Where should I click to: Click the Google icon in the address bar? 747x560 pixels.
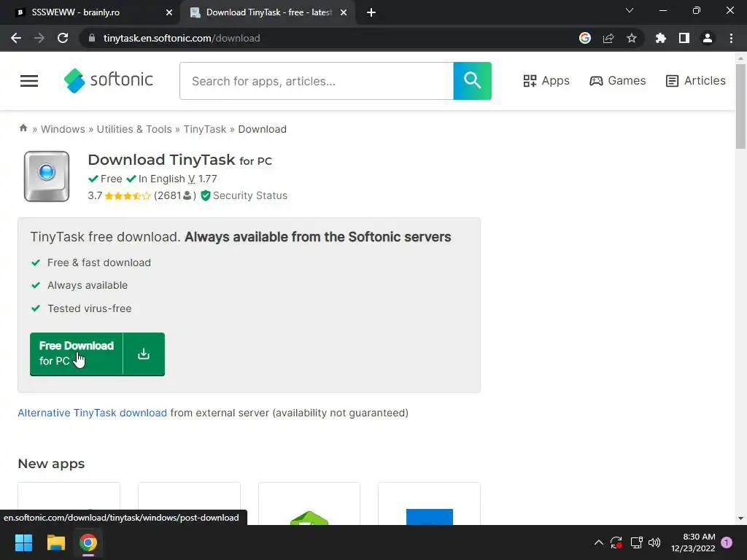pyautogui.click(x=585, y=38)
